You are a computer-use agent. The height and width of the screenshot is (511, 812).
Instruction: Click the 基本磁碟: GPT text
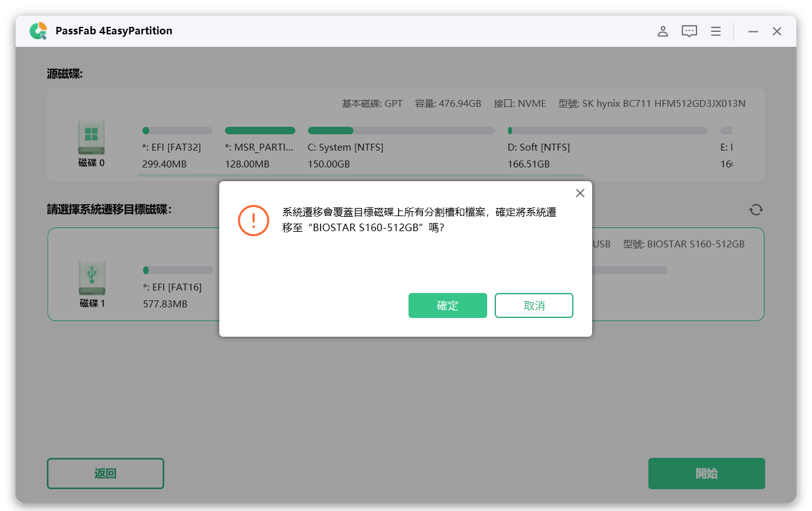click(x=372, y=104)
